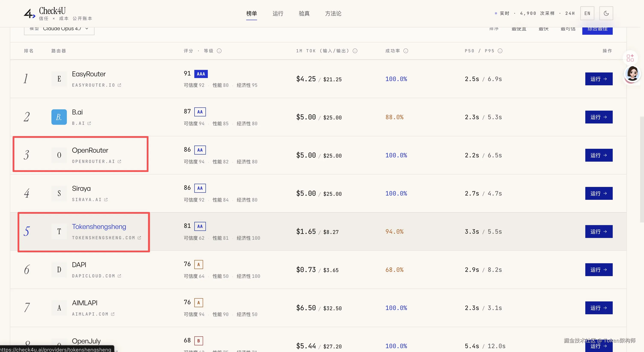Run the B.ai row 运行 button
Screen dimensions: 644x352
pyautogui.click(x=599, y=117)
